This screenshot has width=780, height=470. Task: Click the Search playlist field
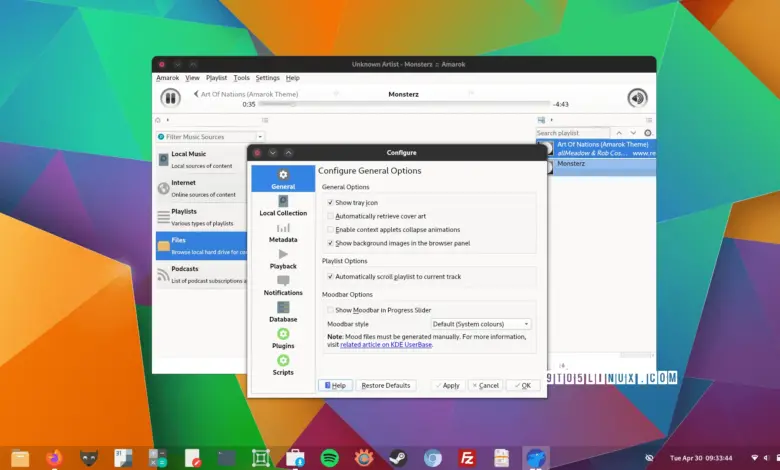(573, 133)
